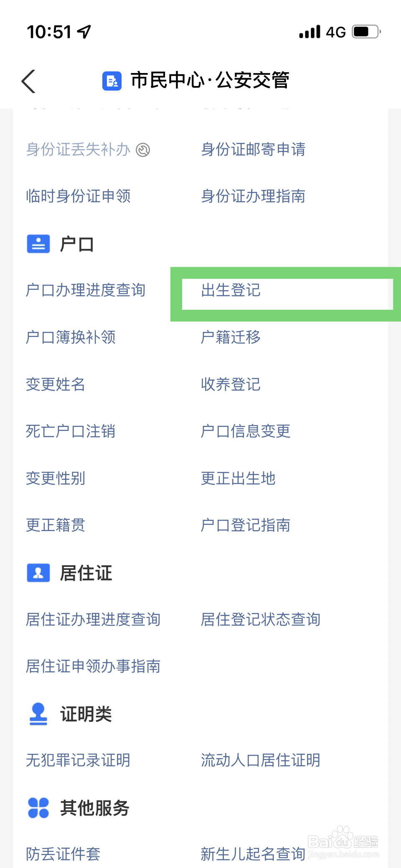Open 变更姓名 service
Screen dimensions: 401x868
(x=56, y=384)
